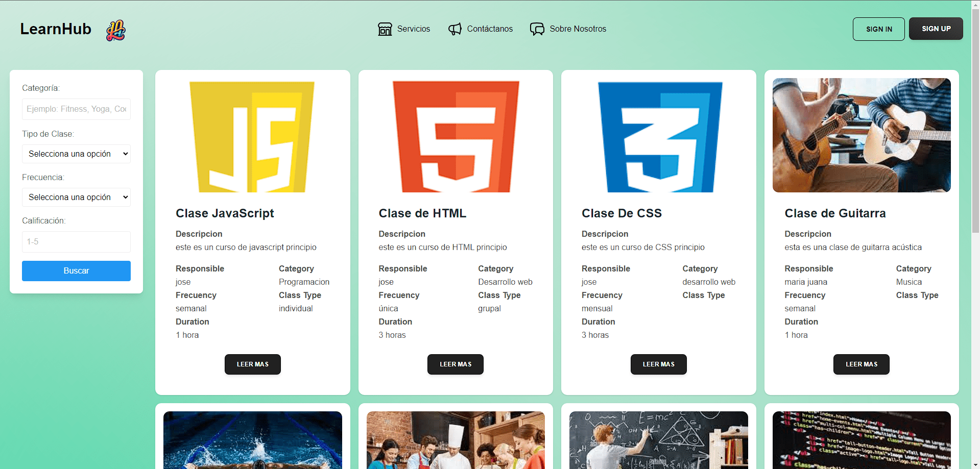Open the Frecuencia dropdown
The width and height of the screenshot is (980, 469).
(76, 197)
